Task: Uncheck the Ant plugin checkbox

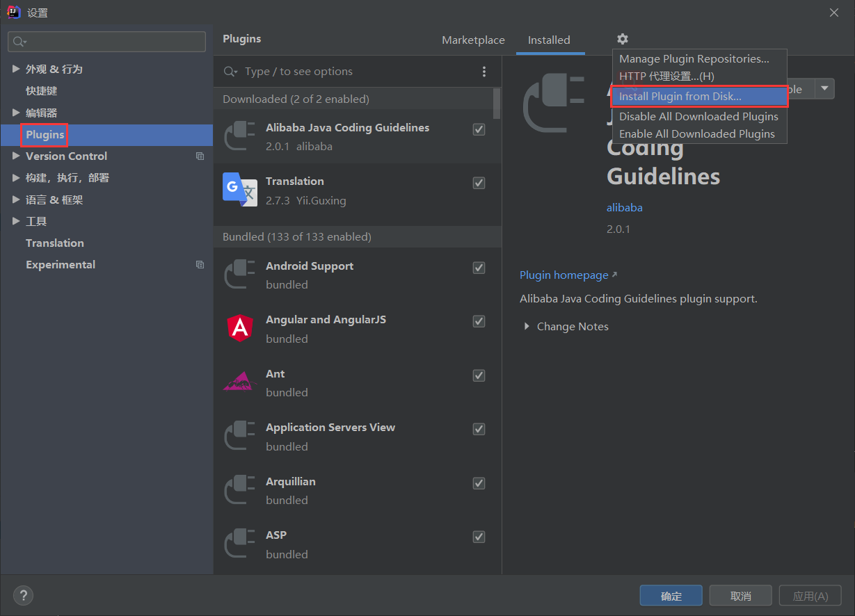Action: coord(479,375)
